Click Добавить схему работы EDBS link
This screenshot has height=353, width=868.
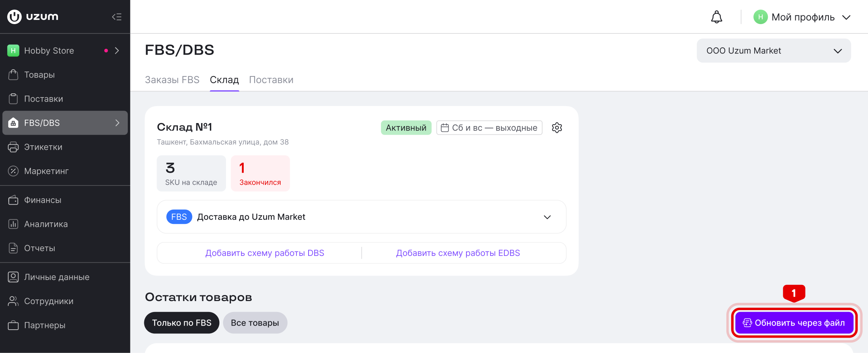[458, 253]
